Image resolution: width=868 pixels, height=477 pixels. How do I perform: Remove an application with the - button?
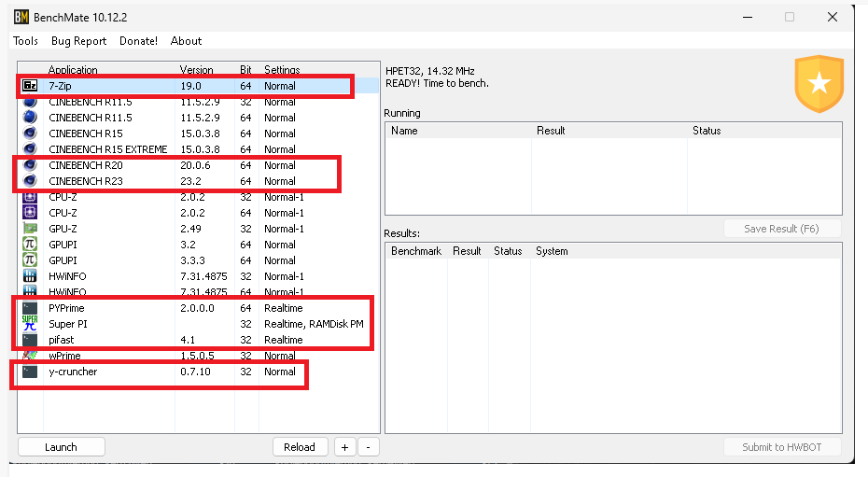pyautogui.click(x=369, y=447)
